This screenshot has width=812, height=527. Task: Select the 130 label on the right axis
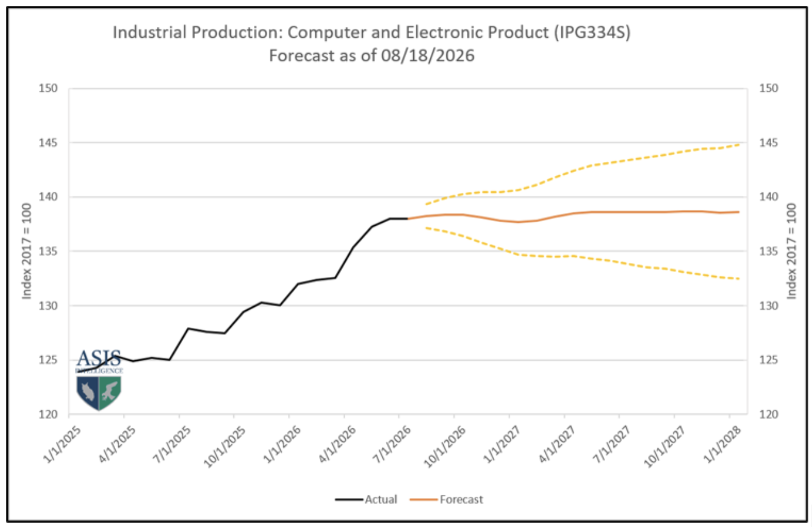(x=769, y=306)
